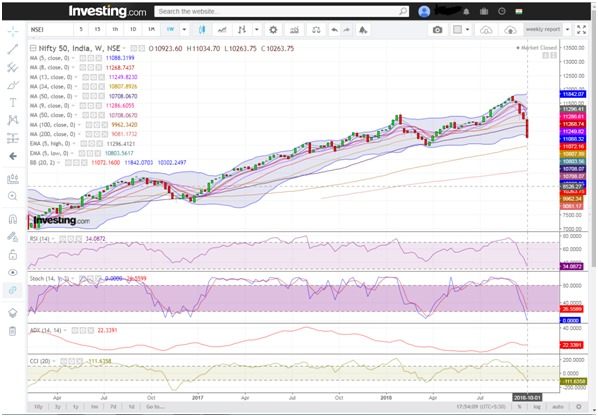Click the save chart cloud-upload icon
The height and width of the screenshot is (417, 598).
(510, 30)
